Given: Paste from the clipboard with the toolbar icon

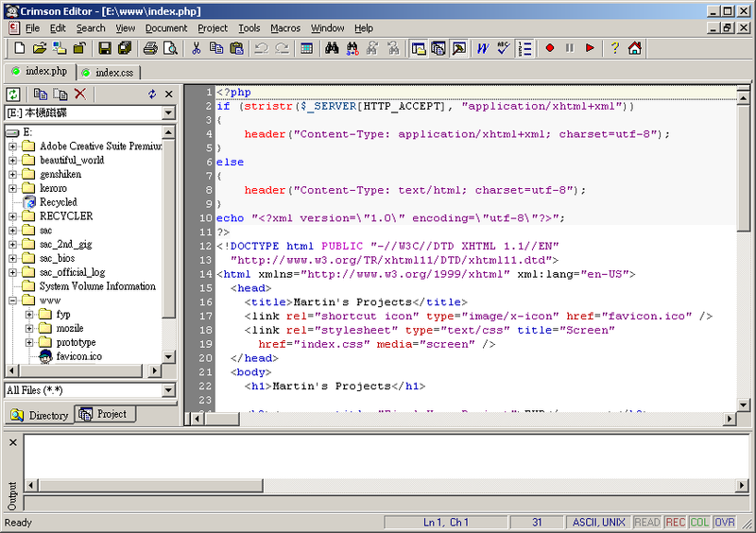Looking at the screenshot, I should pos(236,48).
